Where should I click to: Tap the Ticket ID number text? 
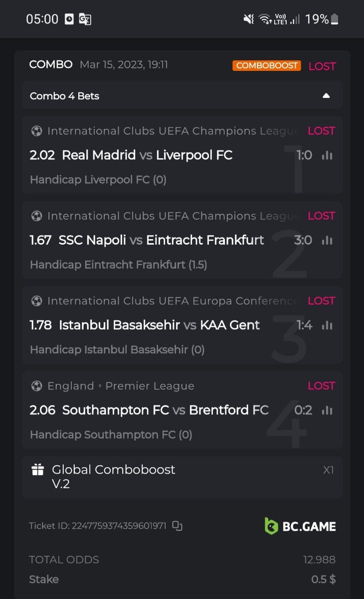98,526
